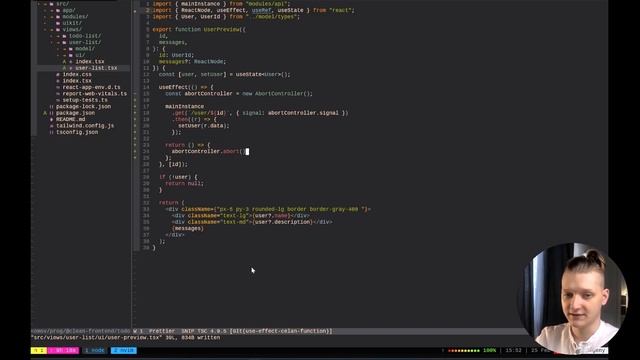Open index.tsx inside user-list folder
Image resolution: width=640 pixels, height=360 pixels.
click(90, 62)
